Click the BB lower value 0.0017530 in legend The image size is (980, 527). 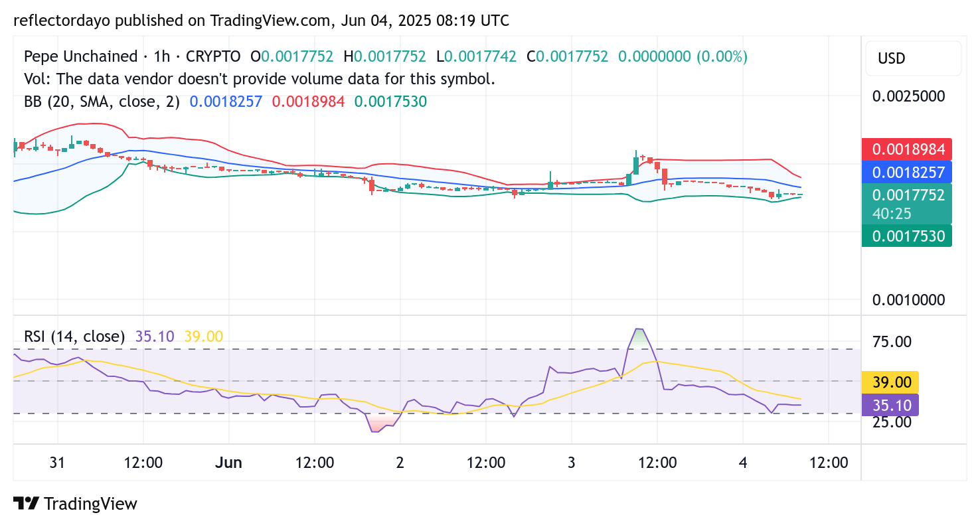[x=390, y=102]
